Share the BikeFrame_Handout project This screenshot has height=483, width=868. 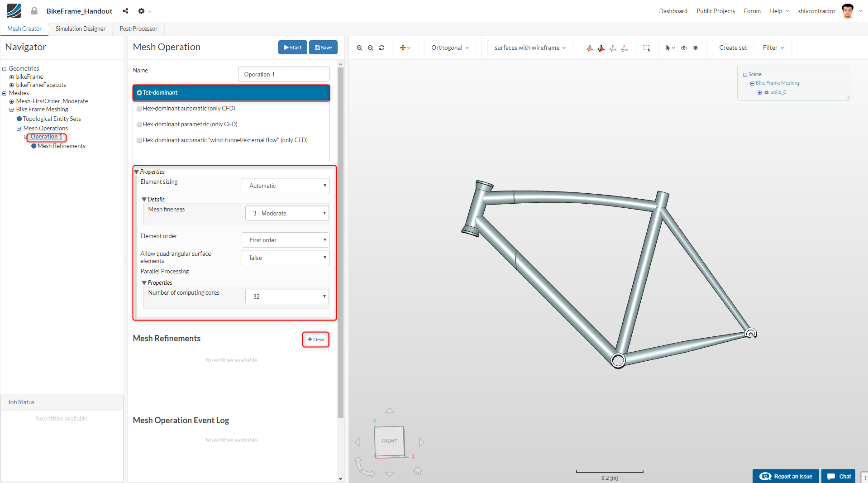click(125, 11)
